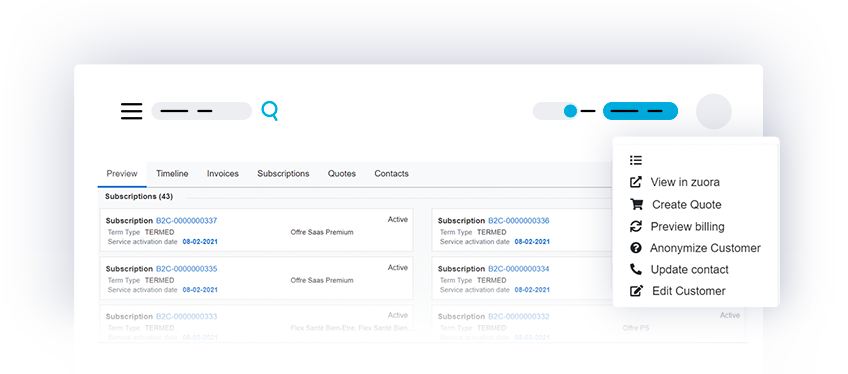Open subscription link B2C-0000000334
This screenshot has height=374, width=848.
(519, 269)
